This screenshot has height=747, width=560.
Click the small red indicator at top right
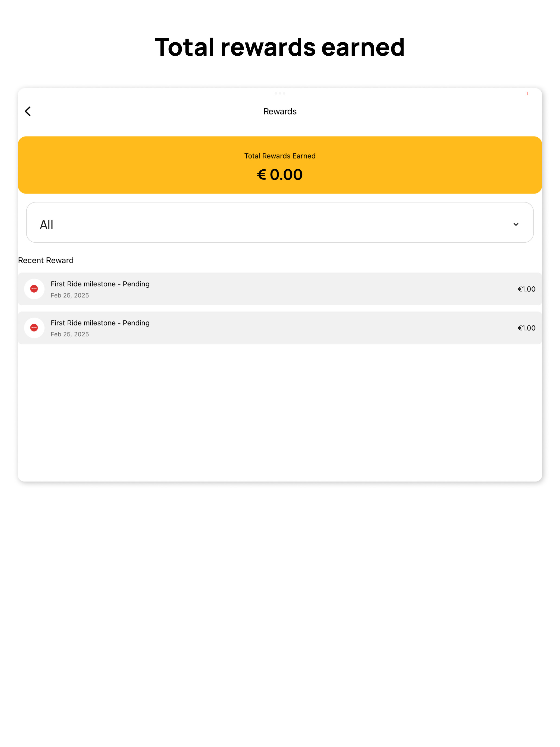(527, 94)
